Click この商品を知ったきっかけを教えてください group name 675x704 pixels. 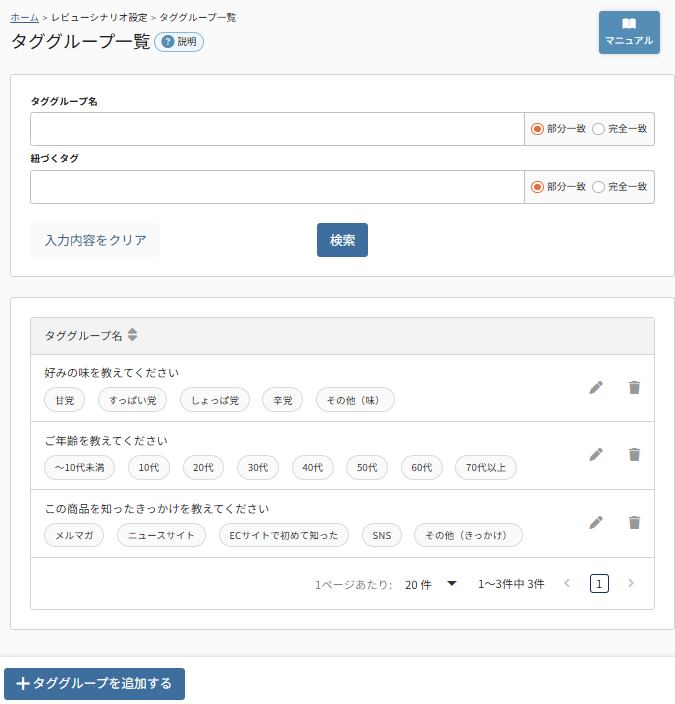click(x=157, y=508)
